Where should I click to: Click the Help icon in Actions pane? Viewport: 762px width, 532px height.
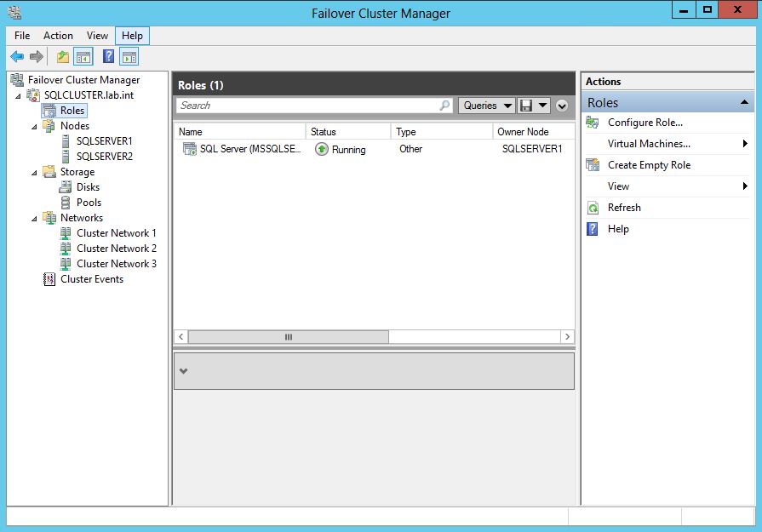pos(593,229)
